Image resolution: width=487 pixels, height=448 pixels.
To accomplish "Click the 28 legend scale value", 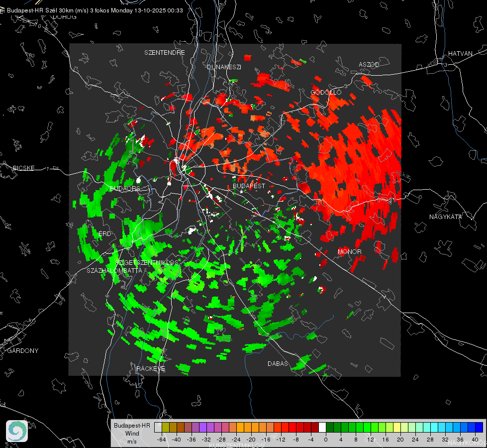I will click(x=430, y=440).
